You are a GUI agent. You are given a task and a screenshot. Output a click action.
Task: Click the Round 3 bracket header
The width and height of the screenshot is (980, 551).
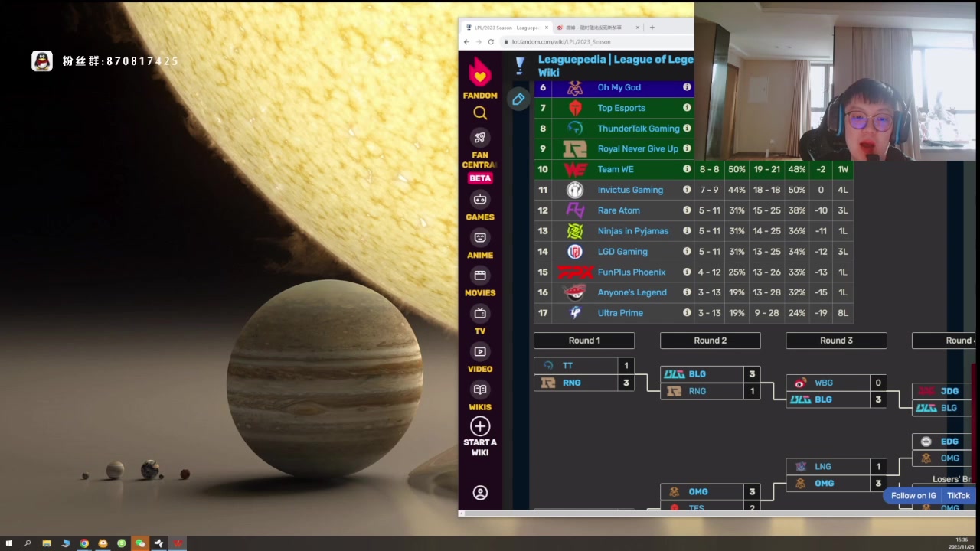pyautogui.click(x=836, y=341)
